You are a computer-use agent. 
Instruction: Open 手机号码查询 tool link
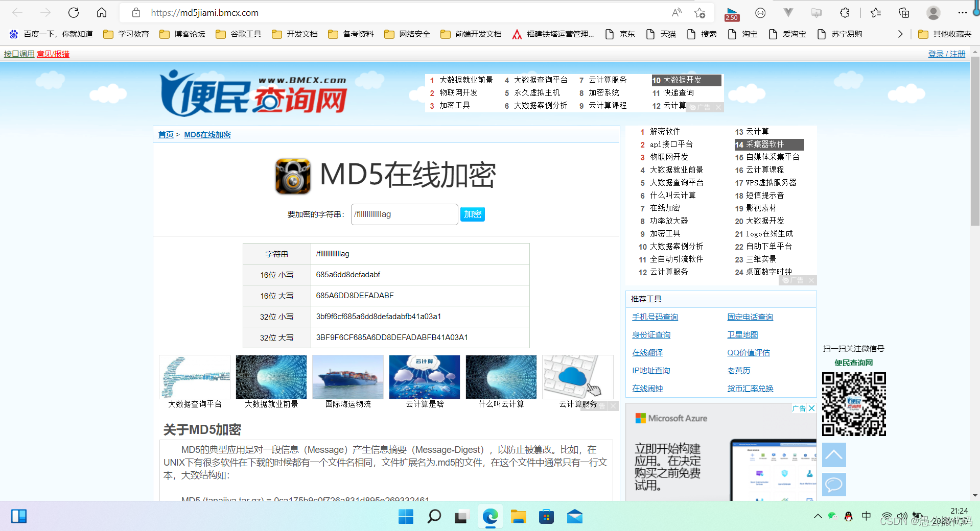tap(655, 317)
